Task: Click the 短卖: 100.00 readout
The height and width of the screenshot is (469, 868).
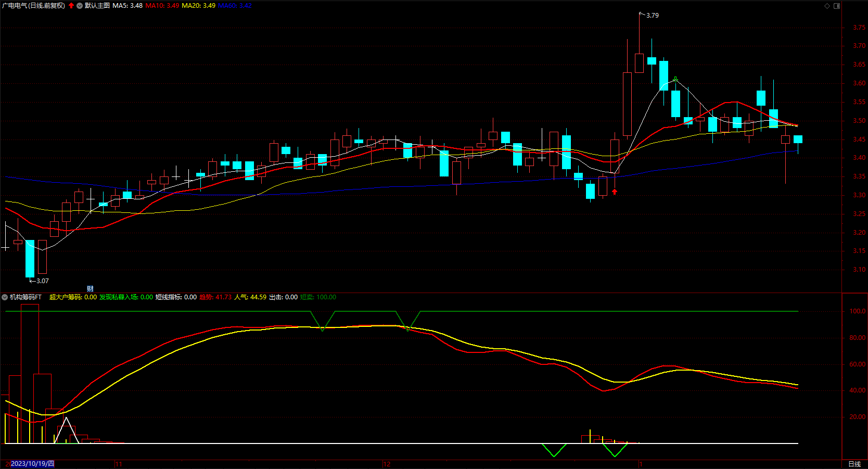Action: [x=318, y=297]
